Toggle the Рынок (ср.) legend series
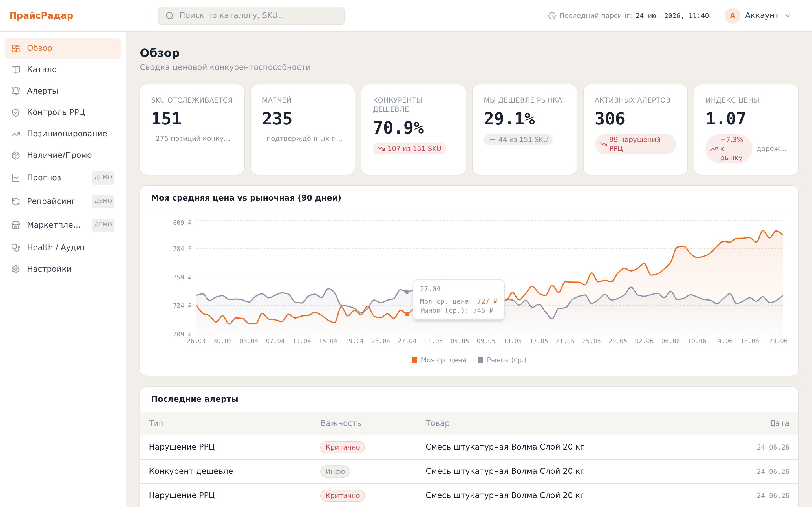The height and width of the screenshot is (507, 812). point(502,360)
